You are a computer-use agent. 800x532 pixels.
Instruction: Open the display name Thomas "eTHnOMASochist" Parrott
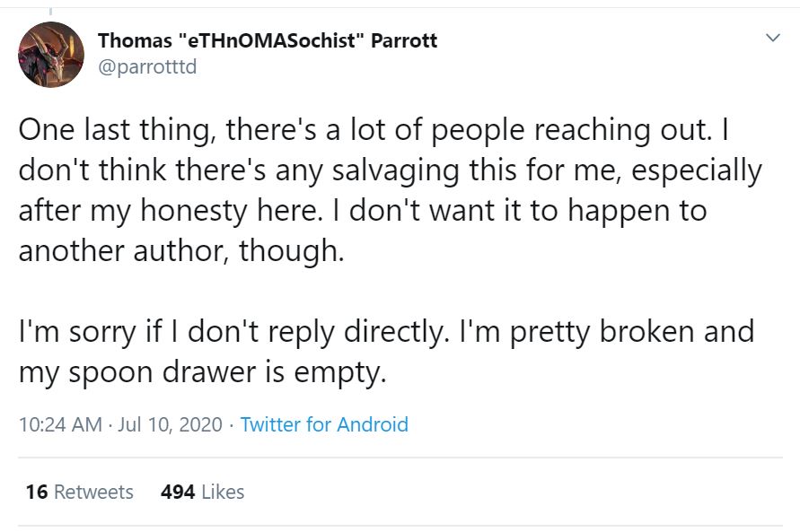[267, 40]
